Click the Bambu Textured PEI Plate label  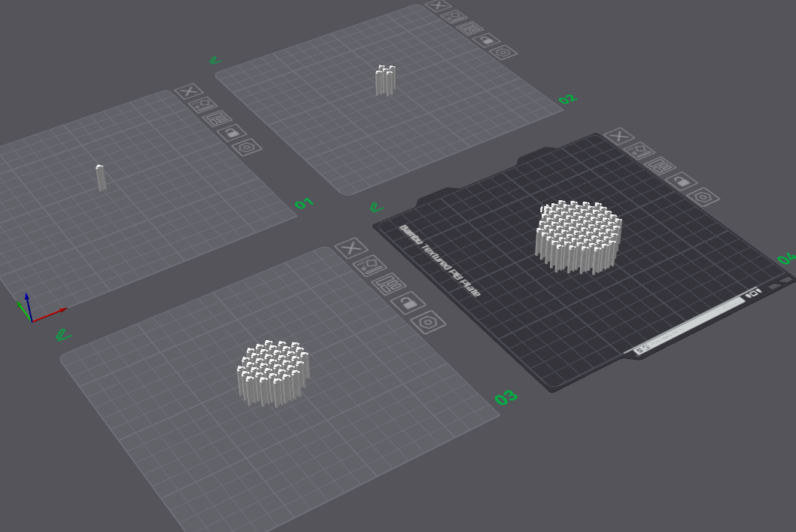pyautogui.click(x=439, y=260)
